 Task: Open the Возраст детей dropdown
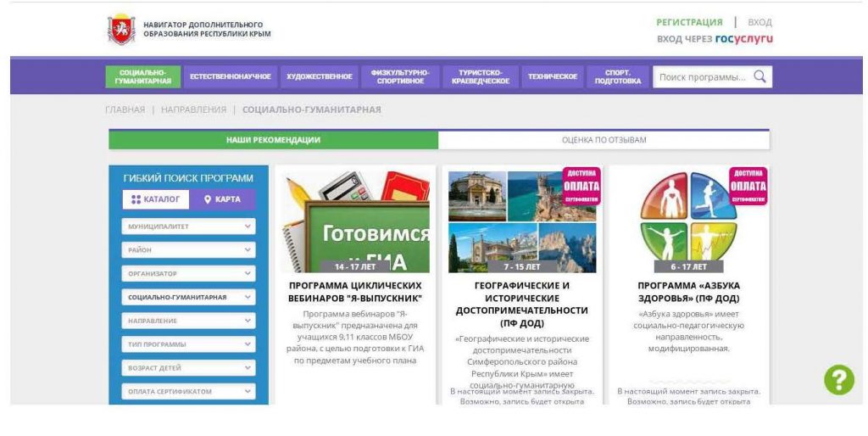click(189, 368)
